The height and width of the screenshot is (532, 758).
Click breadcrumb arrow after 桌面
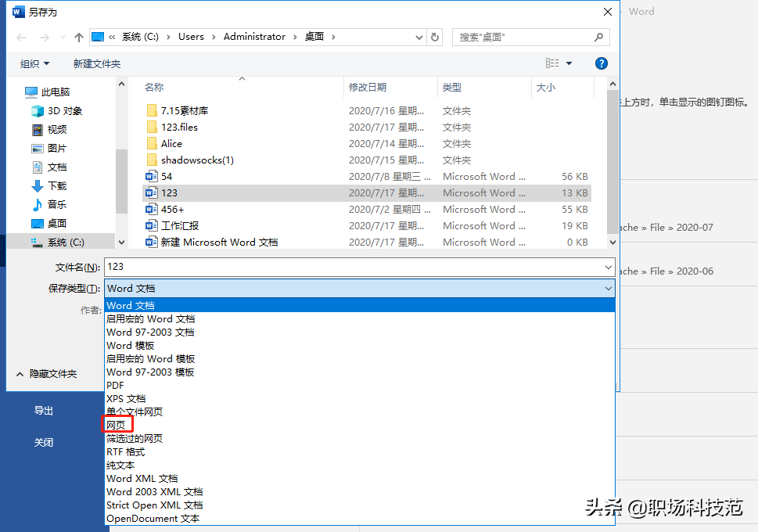(x=333, y=37)
